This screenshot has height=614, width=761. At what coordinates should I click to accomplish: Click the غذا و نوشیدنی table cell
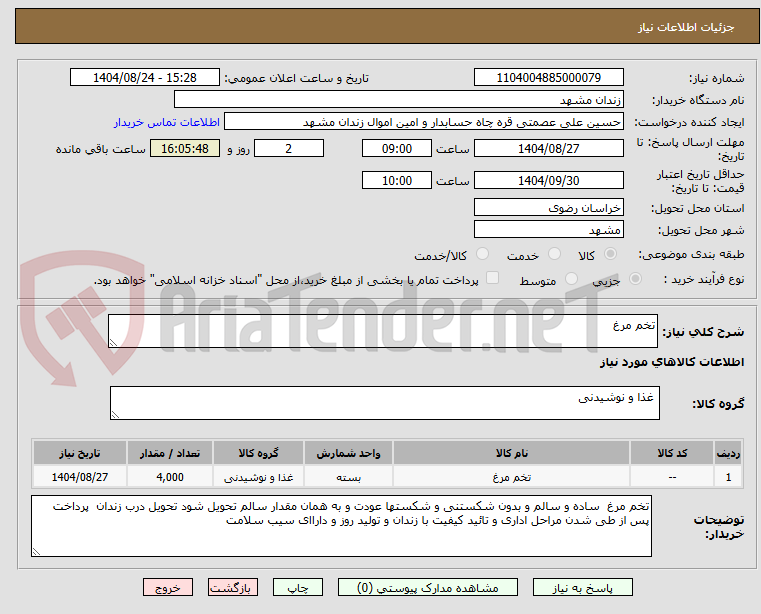tap(258, 477)
